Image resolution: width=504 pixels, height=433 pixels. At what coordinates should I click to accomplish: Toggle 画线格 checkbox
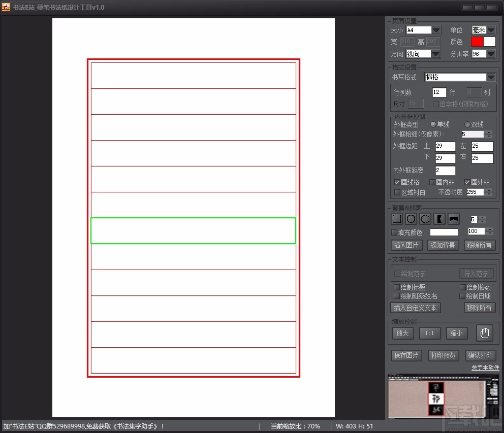coord(397,182)
